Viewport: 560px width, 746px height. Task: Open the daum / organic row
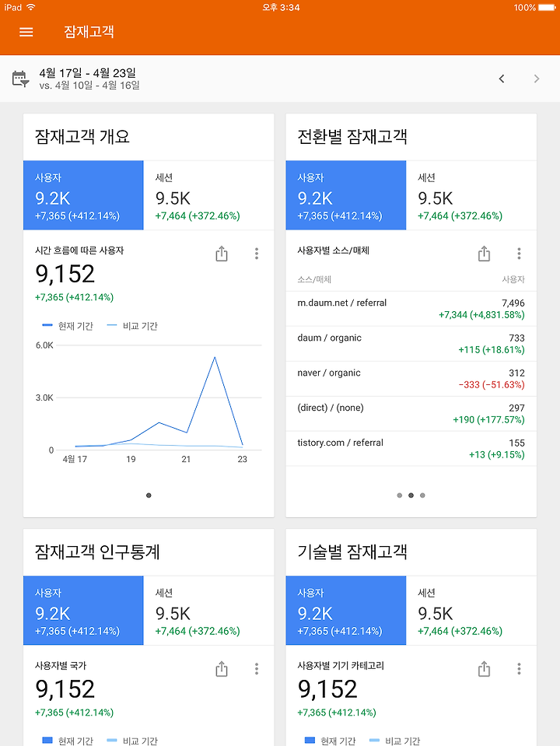click(x=411, y=344)
